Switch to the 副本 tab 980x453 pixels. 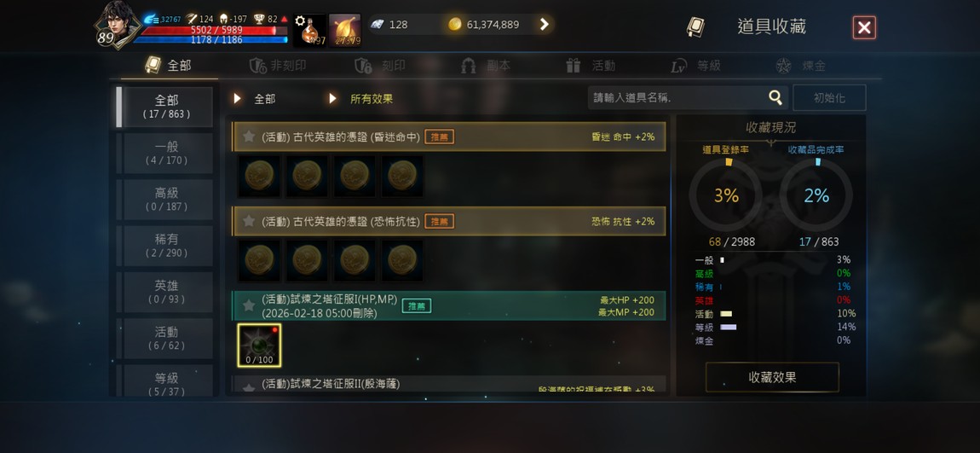click(x=485, y=66)
